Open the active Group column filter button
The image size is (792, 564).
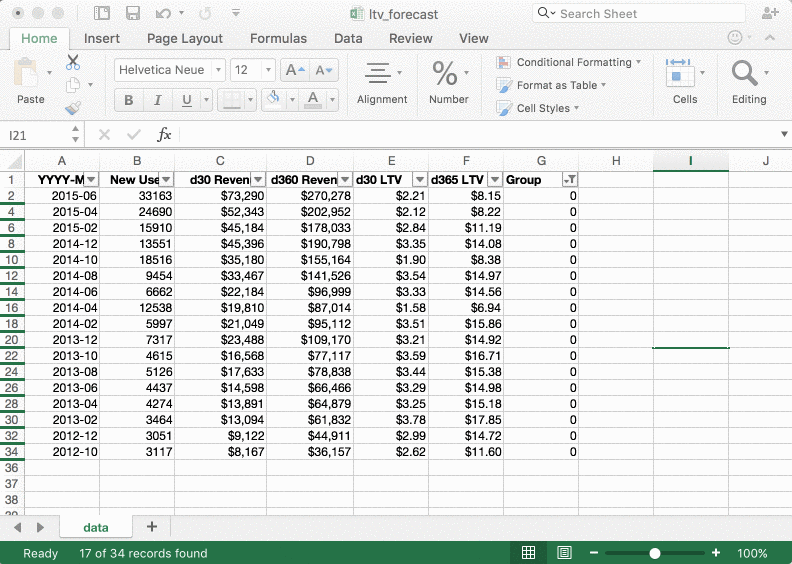tap(570, 180)
